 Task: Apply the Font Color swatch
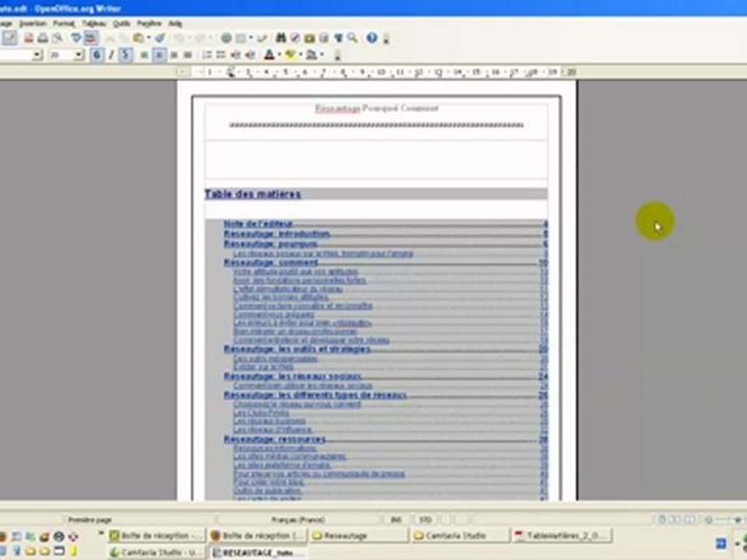(x=269, y=55)
